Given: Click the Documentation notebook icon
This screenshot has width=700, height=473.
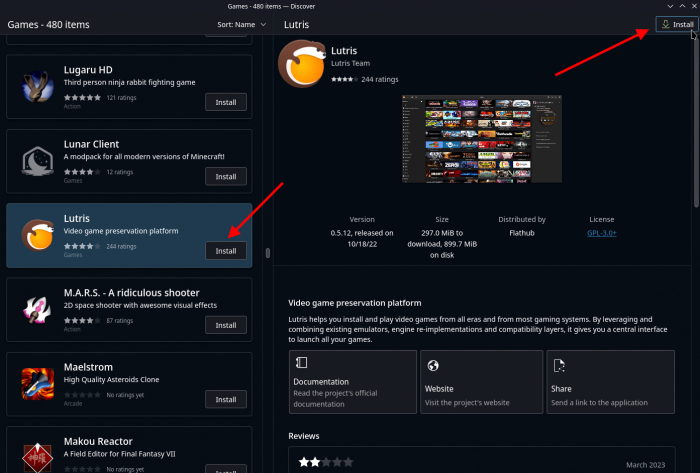Looking at the screenshot, I should coord(301,362).
